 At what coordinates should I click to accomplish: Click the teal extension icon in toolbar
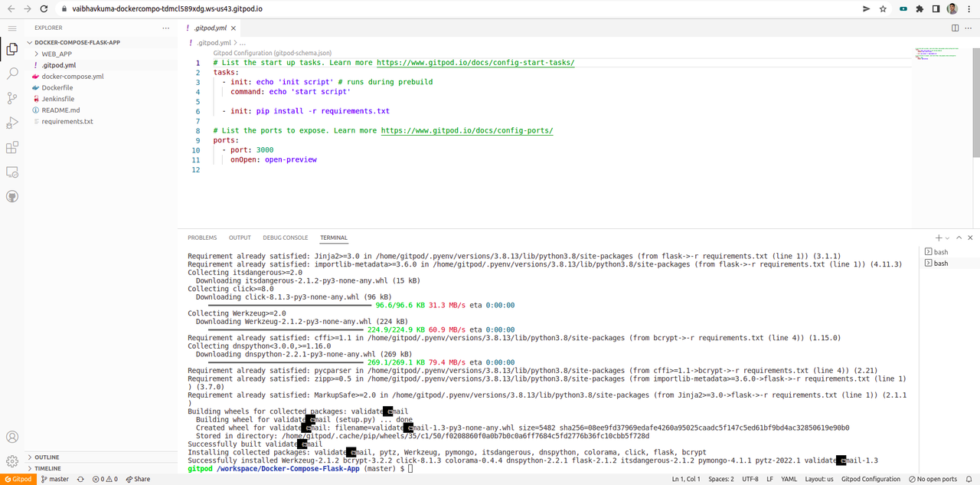(x=903, y=8)
